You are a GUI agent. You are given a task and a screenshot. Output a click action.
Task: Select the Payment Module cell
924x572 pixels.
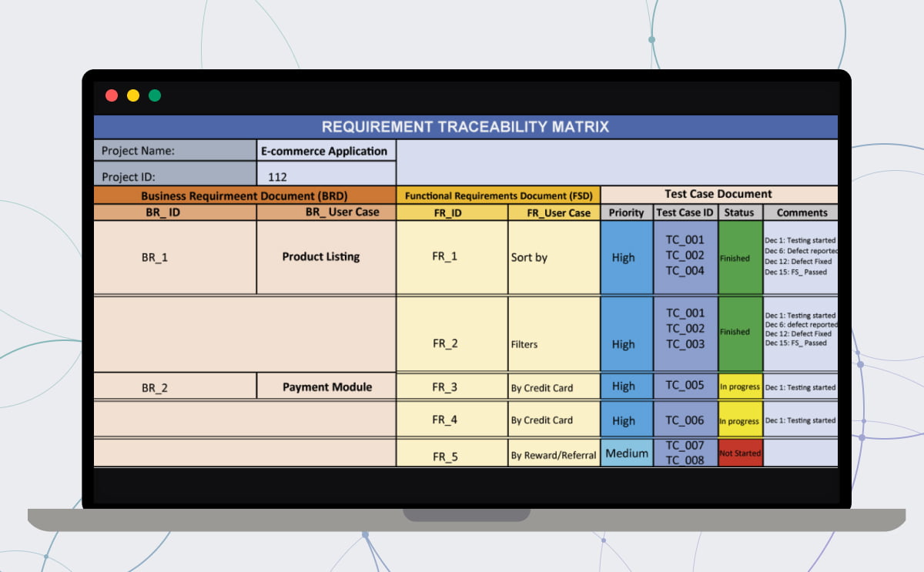click(325, 386)
